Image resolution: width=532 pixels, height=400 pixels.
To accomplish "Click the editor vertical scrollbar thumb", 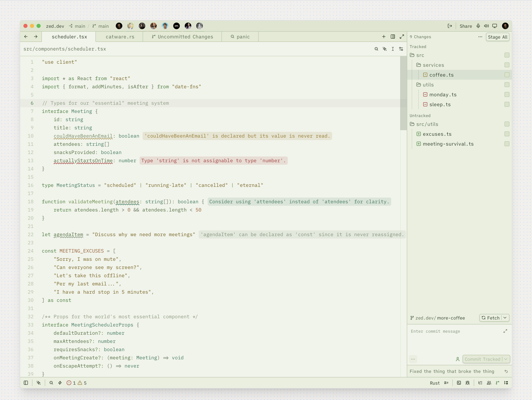I will coord(403,93).
